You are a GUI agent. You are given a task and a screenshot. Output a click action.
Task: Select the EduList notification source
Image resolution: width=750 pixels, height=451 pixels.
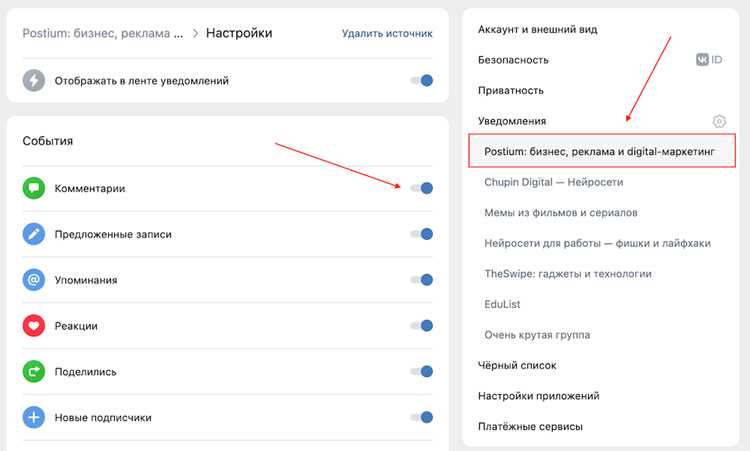tap(502, 304)
